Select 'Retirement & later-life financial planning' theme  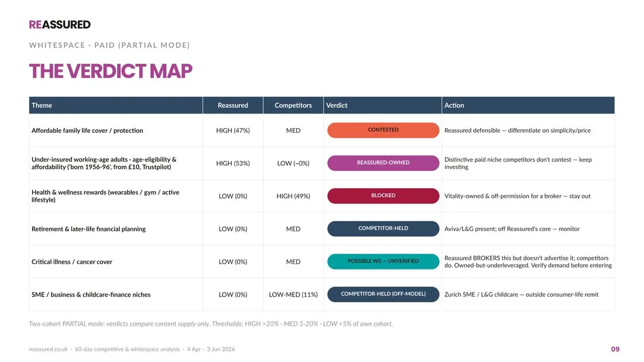[x=89, y=229]
